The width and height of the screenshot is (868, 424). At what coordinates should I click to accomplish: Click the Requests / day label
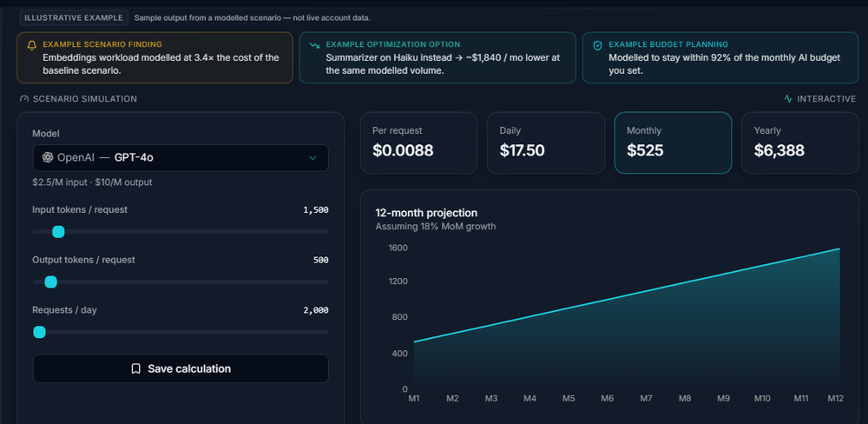[x=65, y=310]
